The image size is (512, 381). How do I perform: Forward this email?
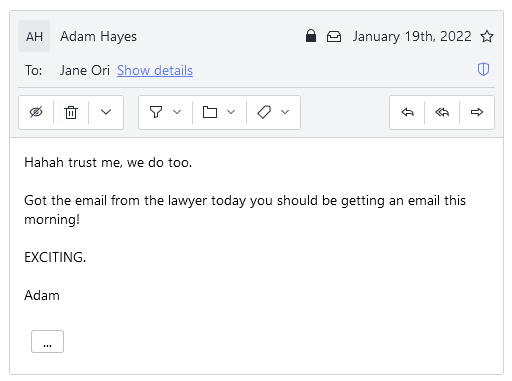(477, 112)
